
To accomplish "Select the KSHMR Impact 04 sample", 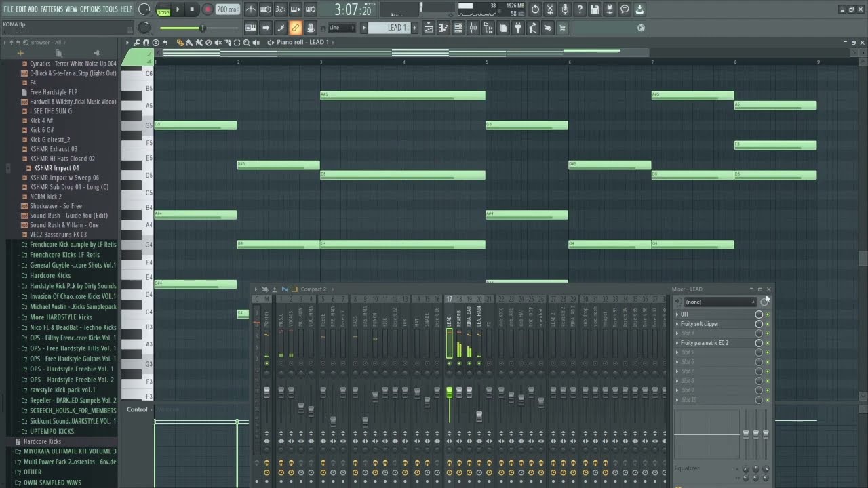I will (56, 168).
